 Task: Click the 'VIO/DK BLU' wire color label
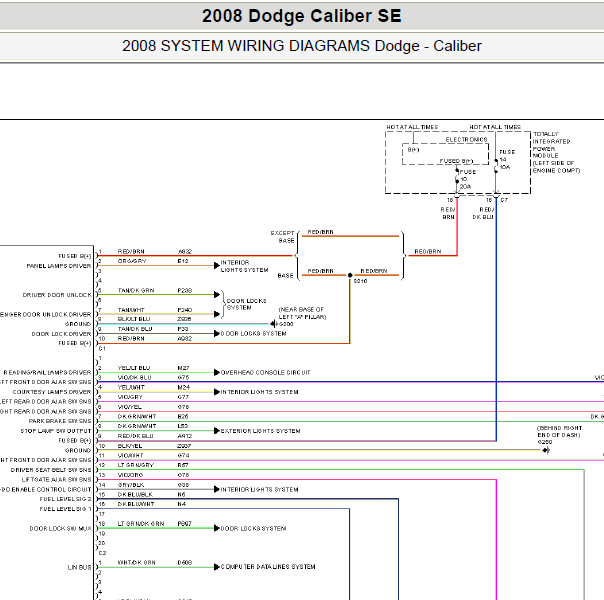click(134, 377)
